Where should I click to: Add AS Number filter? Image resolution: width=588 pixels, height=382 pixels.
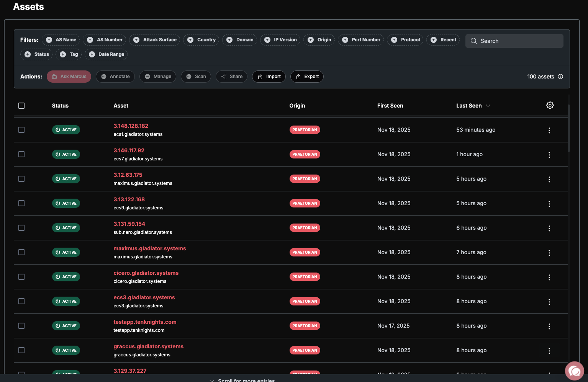pyautogui.click(x=105, y=40)
